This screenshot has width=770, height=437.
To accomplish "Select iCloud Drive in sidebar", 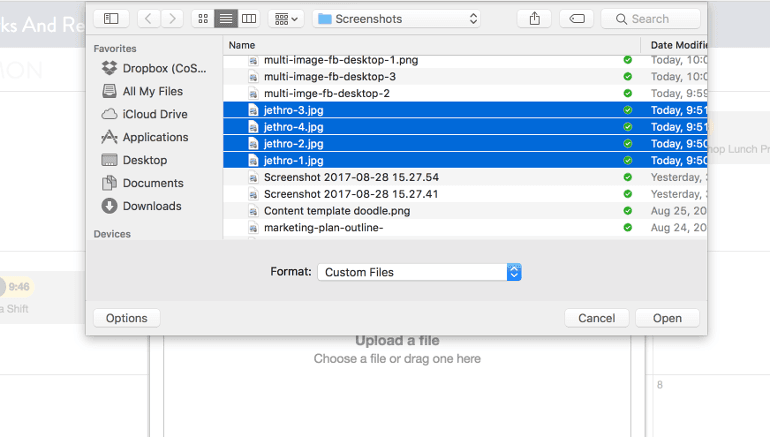I will 154,114.
